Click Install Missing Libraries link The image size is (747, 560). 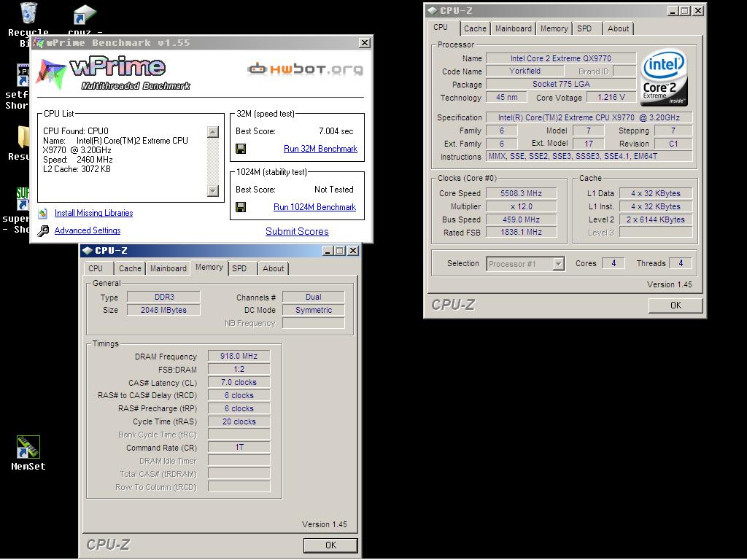[94, 213]
